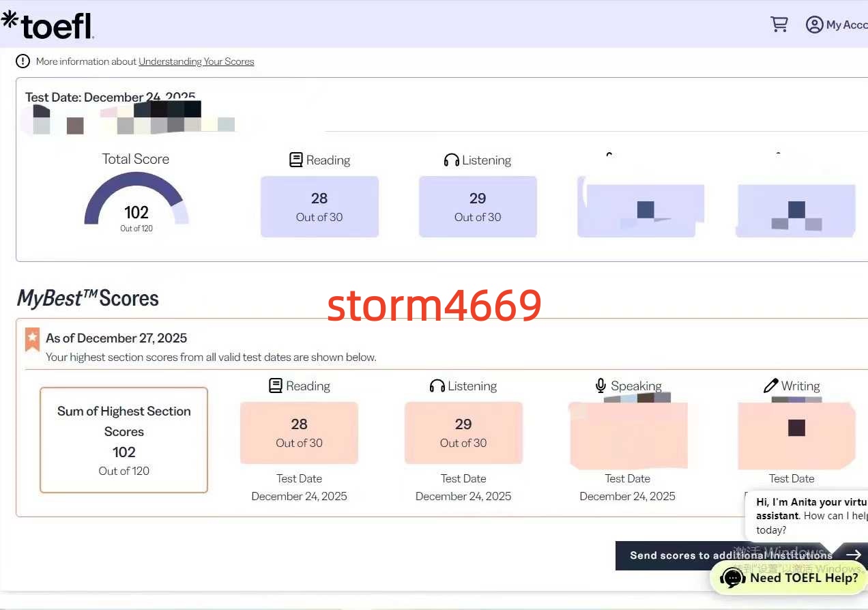
Task: Click the MyBest star bookmark icon
Action: pyautogui.click(x=32, y=339)
